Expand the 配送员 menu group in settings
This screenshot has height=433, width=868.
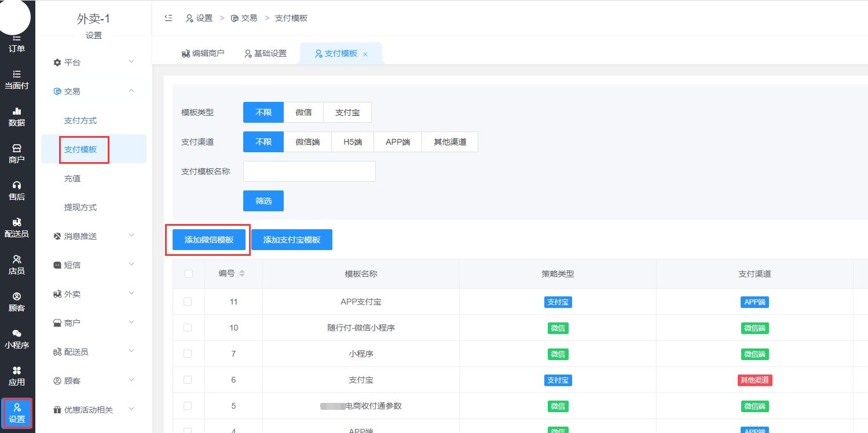pos(94,351)
